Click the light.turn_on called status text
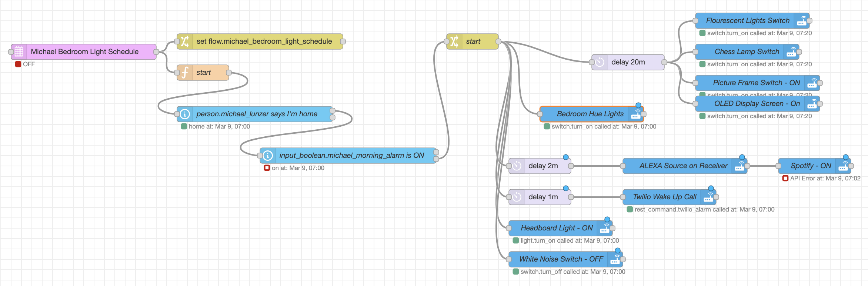This screenshot has width=868, height=286. click(x=570, y=241)
